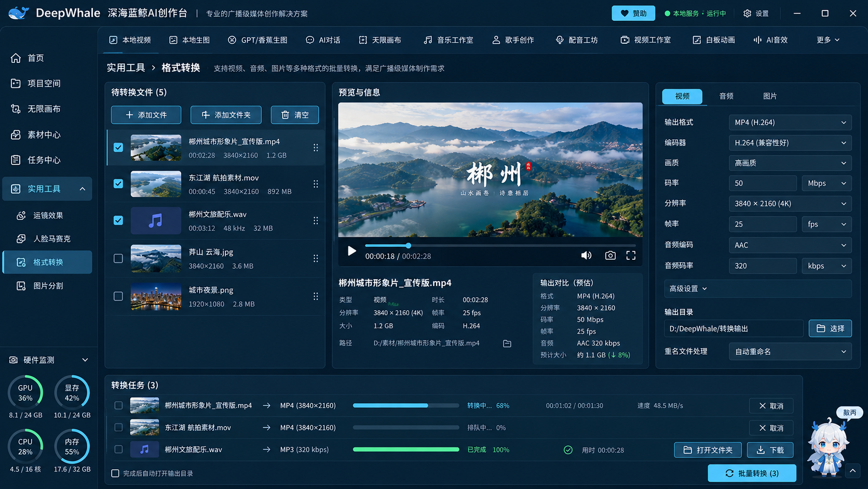
Task: Click the 码率 50 input field
Action: tap(763, 183)
